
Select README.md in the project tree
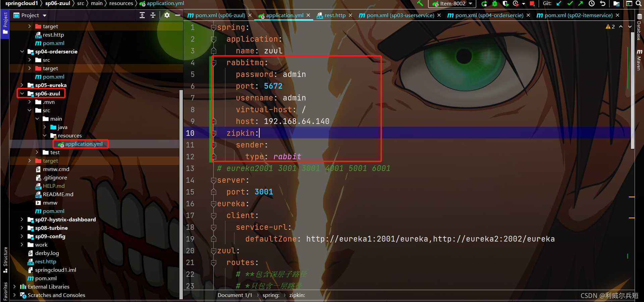[58, 194]
